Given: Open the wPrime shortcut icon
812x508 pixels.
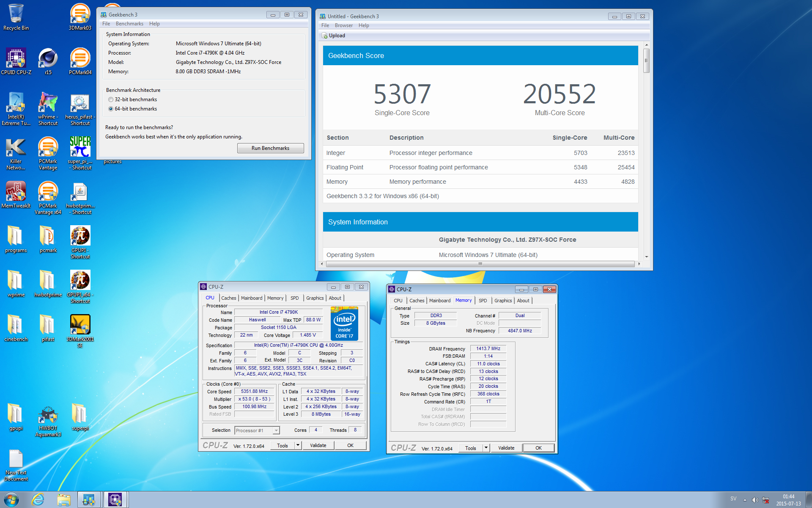Looking at the screenshot, I should [x=48, y=109].
